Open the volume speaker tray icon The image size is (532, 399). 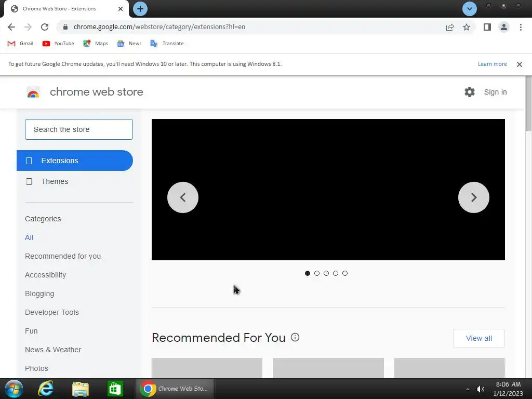[x=481, y=389]
